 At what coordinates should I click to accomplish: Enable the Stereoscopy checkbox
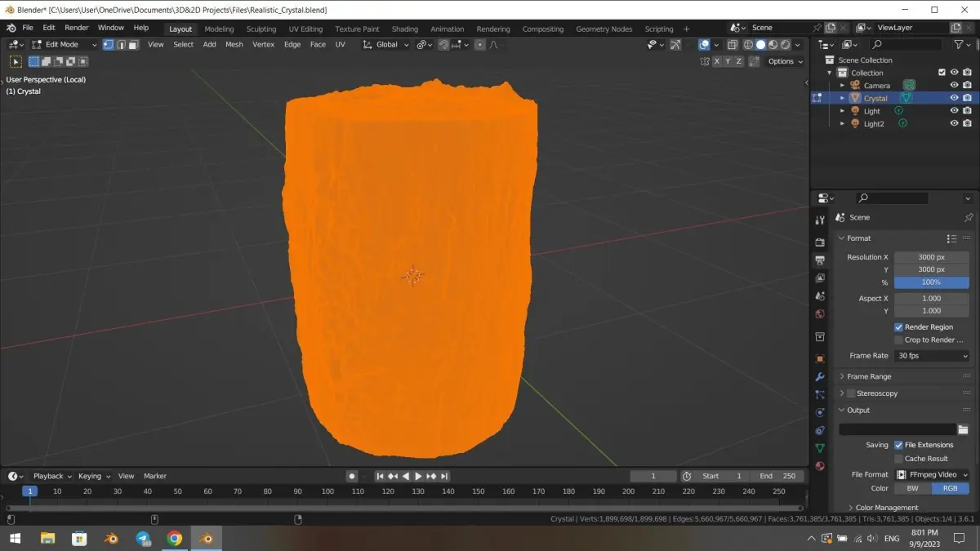(851, 393)
